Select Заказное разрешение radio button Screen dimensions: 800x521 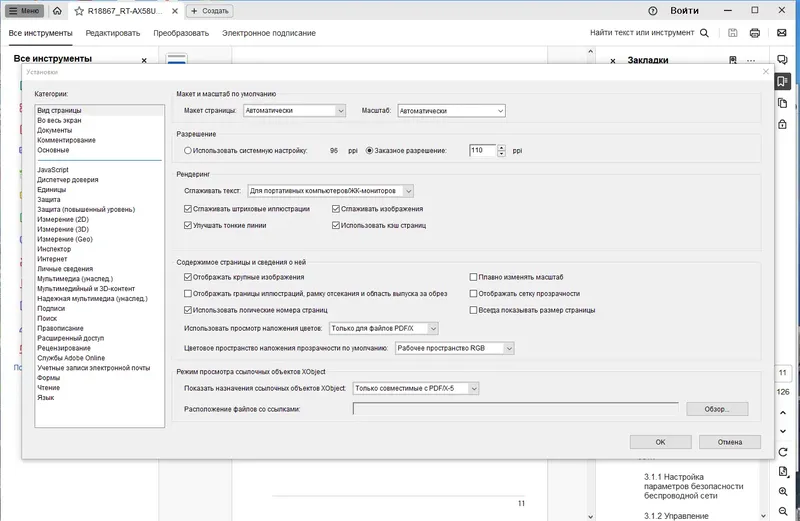point(369,151)
